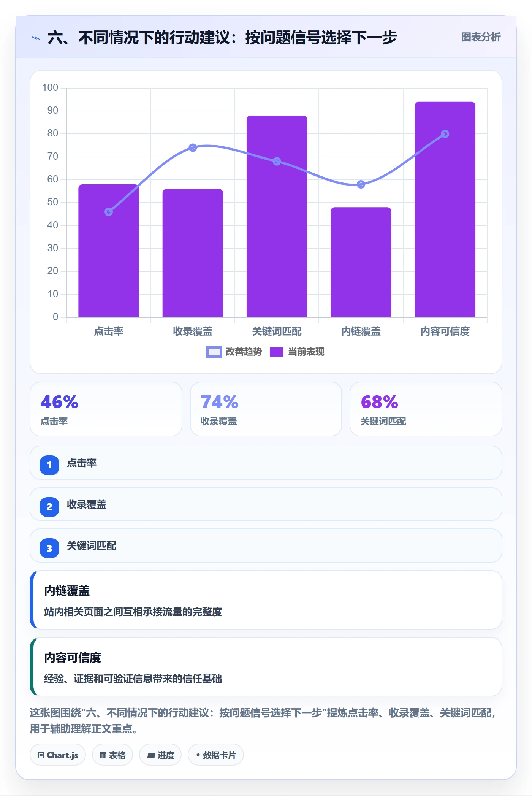Select the 关键词匹配 bar in the chart
The width and height of the screenshot is (532, 796).
click(x=277, y=216)
